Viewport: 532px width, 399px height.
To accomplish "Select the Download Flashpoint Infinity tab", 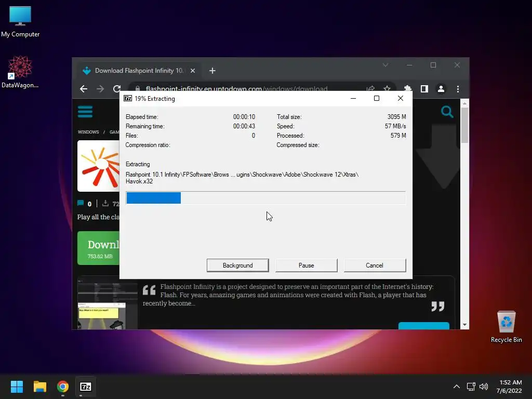I will (138, 71).
